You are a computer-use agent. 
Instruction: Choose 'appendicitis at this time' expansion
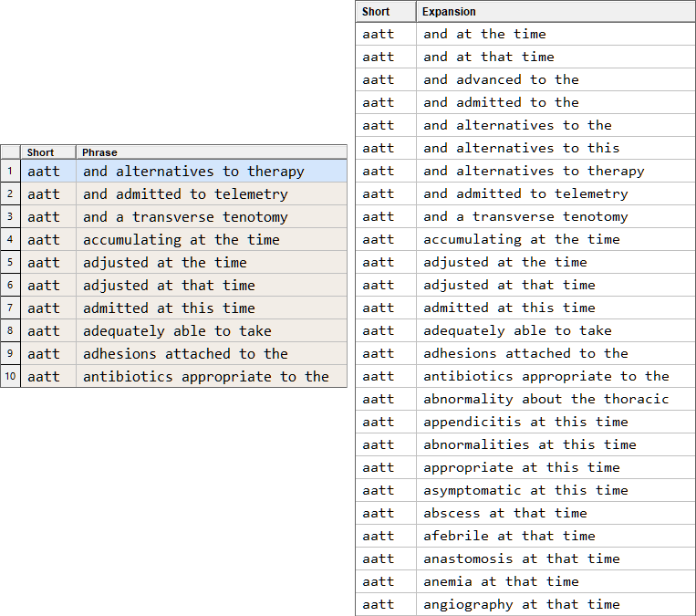coord(525,422)
